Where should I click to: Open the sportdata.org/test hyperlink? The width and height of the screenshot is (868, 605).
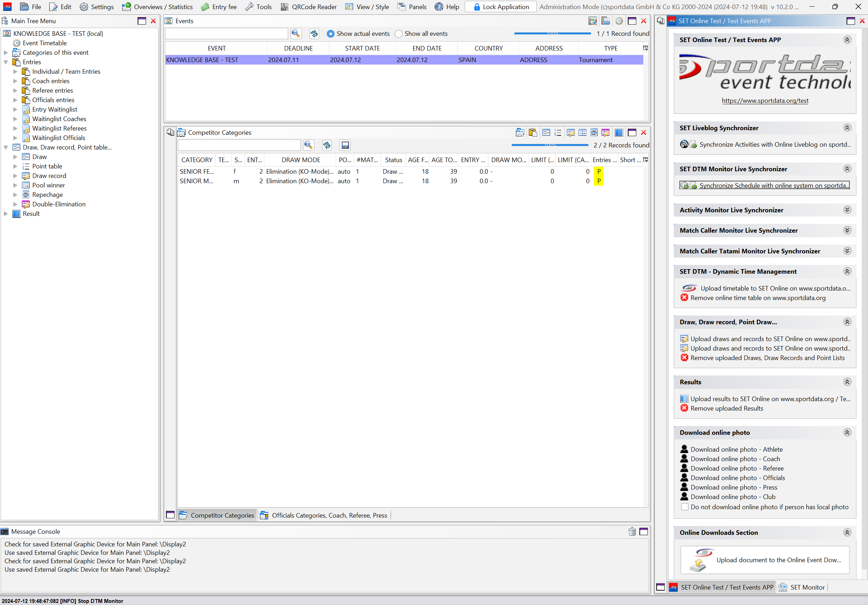765,100
